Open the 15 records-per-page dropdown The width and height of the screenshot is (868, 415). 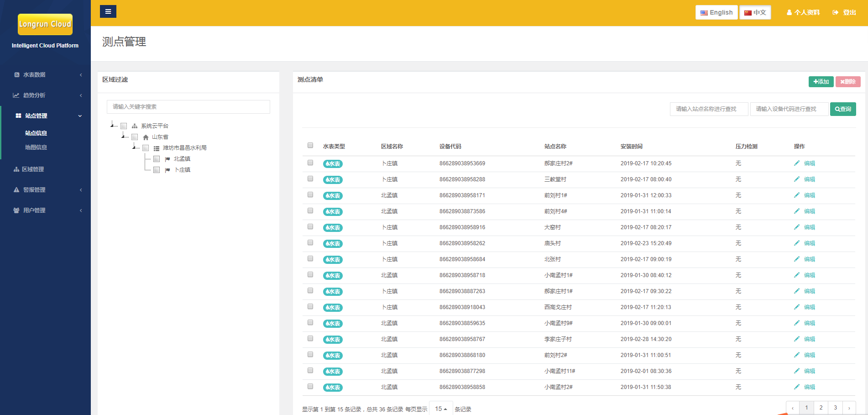point(441,409)
